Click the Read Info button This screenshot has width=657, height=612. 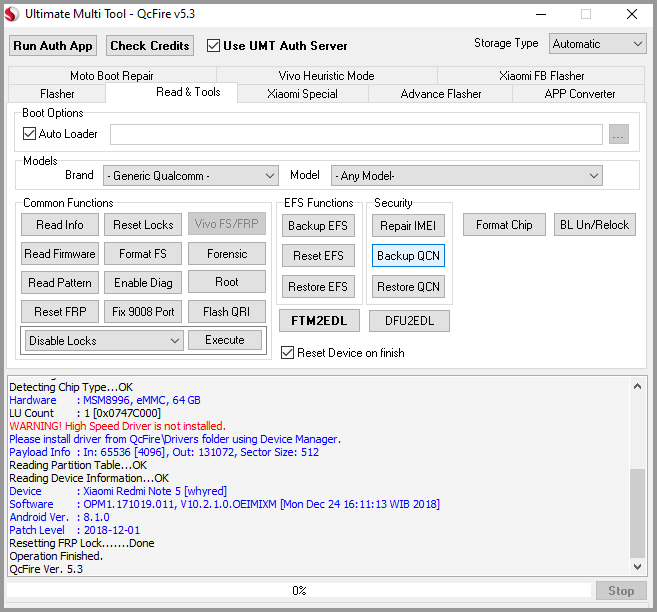click(x=60, y=225)
